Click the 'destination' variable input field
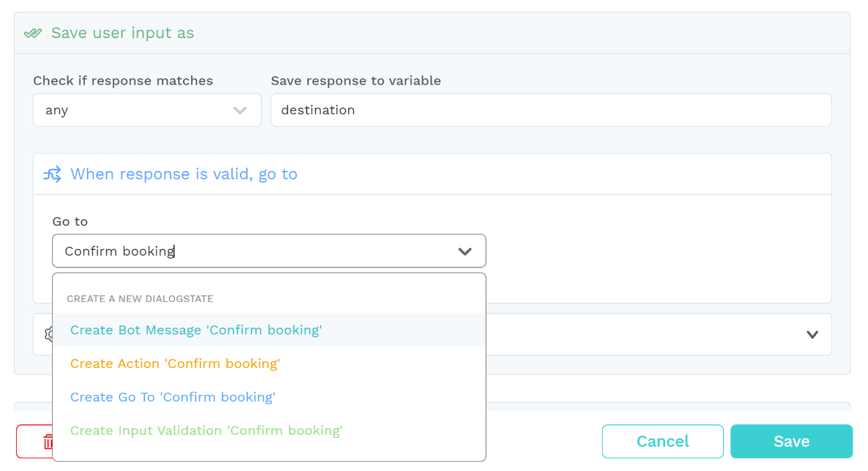This screenshot has height=471, width=868. 551,110
